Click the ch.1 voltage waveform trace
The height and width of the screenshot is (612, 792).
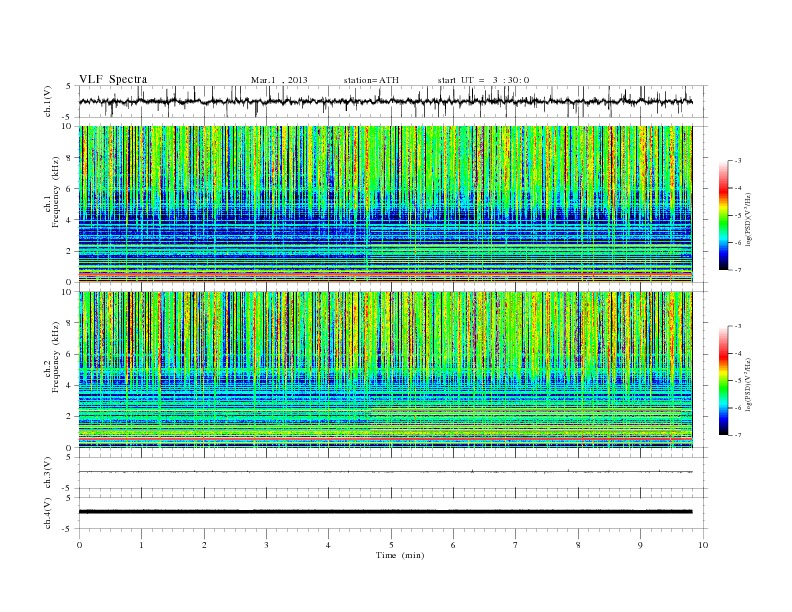(x=385, y=101)
